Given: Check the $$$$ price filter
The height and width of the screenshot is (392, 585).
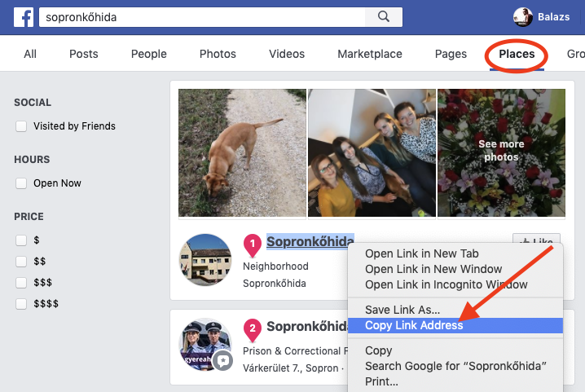Looking at the screenshot, I should pos(21,304).
